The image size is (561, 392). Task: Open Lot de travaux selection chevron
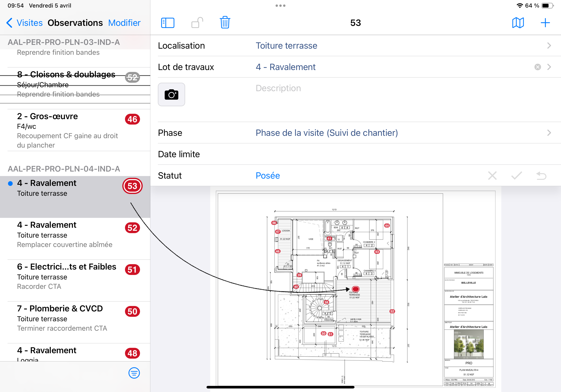549,67
